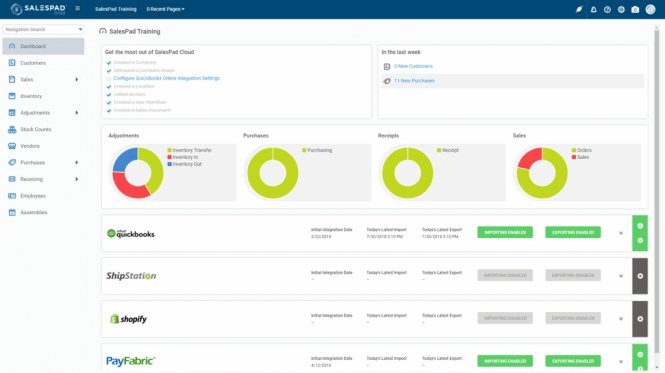Expand the ShipStation integration row chevron
The width and height of the screenshot is (665, 373).
tap(620, 276)
